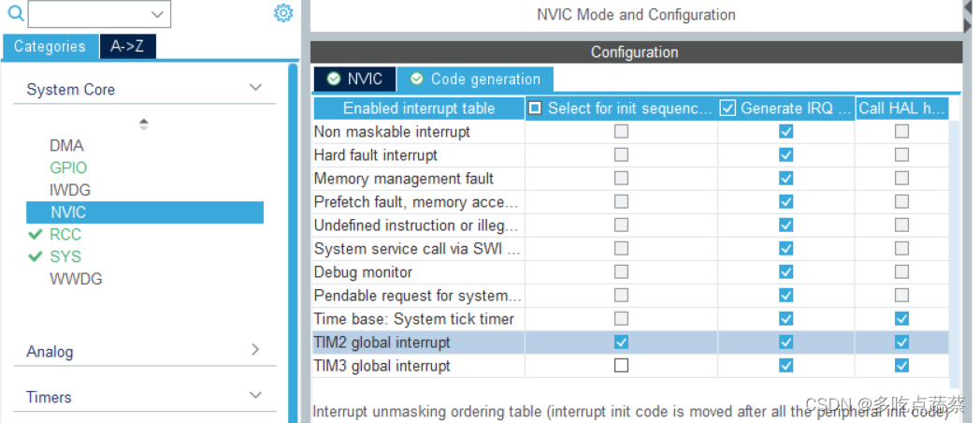The image size is (980, 423).
Task: Select the Undefined instruction row
Action: tap(630, 226)
